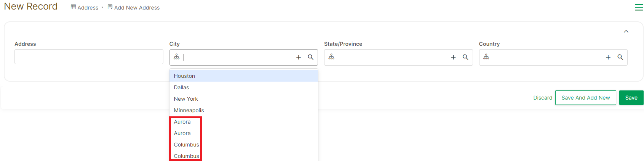Open the hamburger menu at top right
This screenshot has height=161, width=644.
[x=639, y=7]
